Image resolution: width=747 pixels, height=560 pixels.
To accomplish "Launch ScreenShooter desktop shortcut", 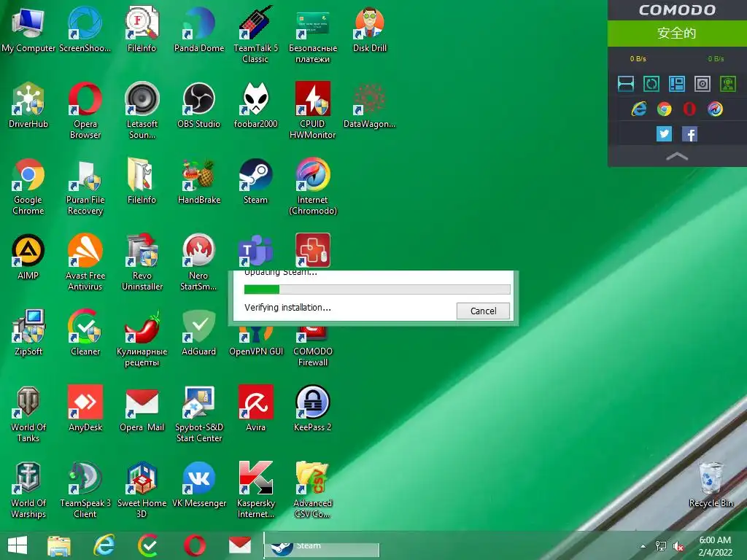I will tap(85, 29).
